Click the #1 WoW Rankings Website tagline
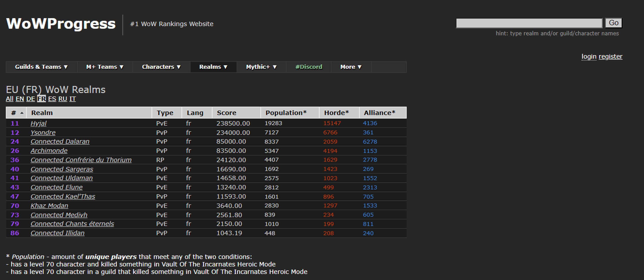 [x=172, y=24]
